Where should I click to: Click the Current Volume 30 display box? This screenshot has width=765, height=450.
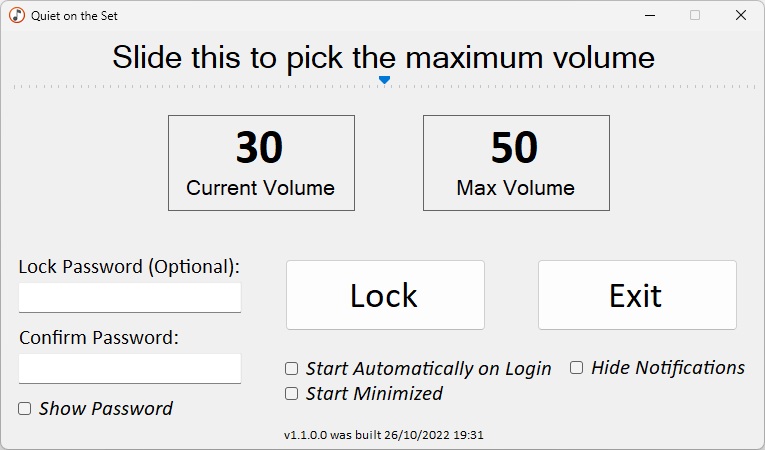(x=261, y=163)
